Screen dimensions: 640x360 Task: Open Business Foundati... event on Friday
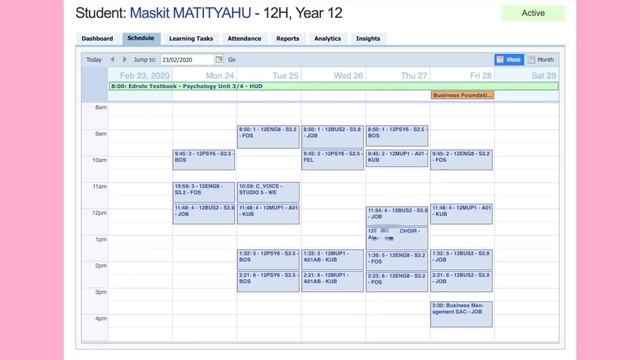(x=462, y=95)
